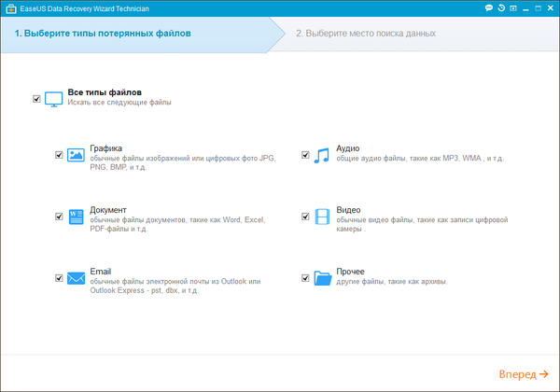Image resolution: width=560 pixels, height=392 pixels.
Task: Click the Document file icon
Action: point(77,217)
